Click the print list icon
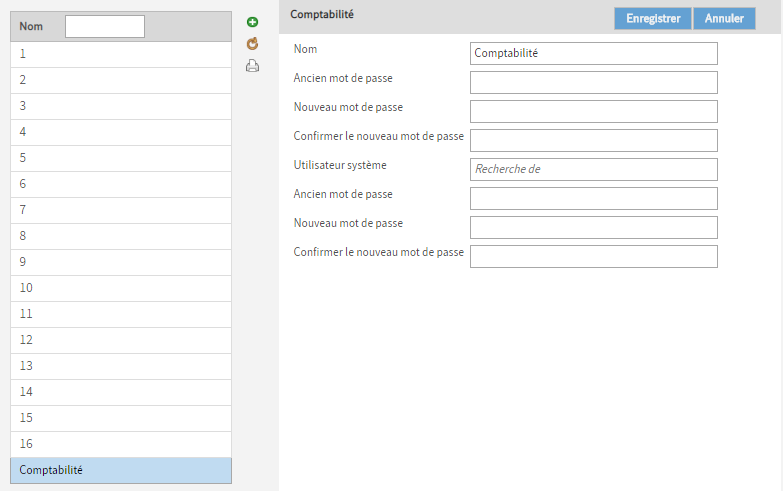783x491 pixels. pos(253,66)
